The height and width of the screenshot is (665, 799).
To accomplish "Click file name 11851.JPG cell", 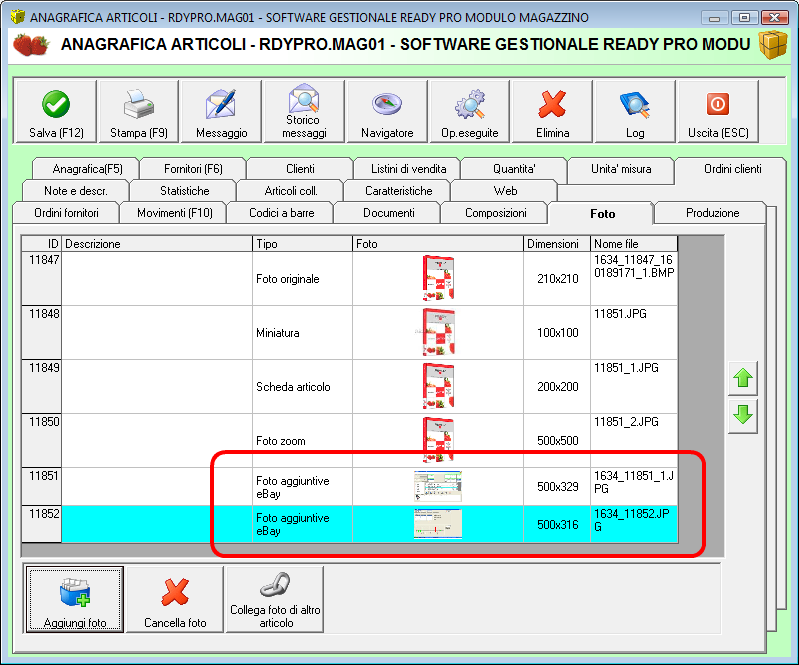I will (634, 332).
